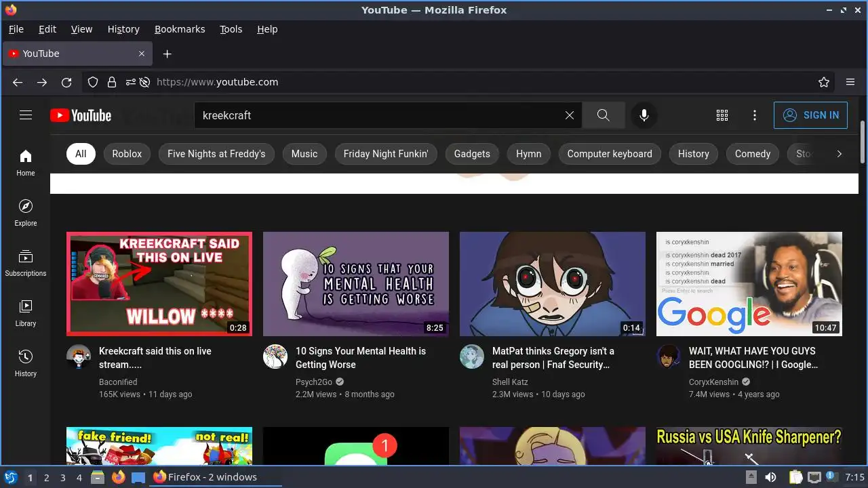Click the browser Back arrow
The width and height of the screenshot is (868, 488).
18,82
